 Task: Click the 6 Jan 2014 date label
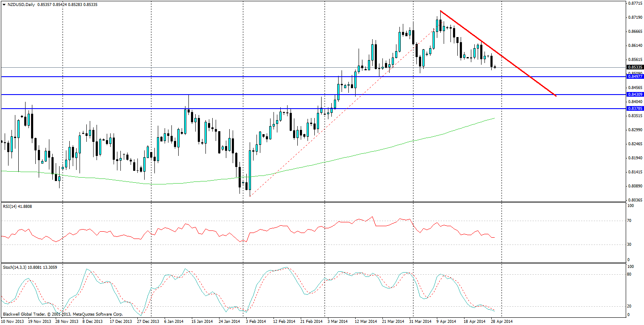pyautogui.click(x=174, y=322)
